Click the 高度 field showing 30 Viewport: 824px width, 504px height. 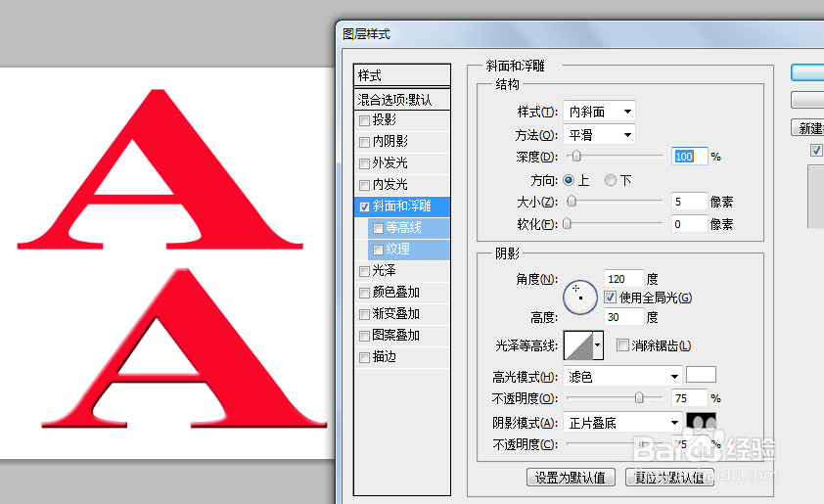(624, 317)
